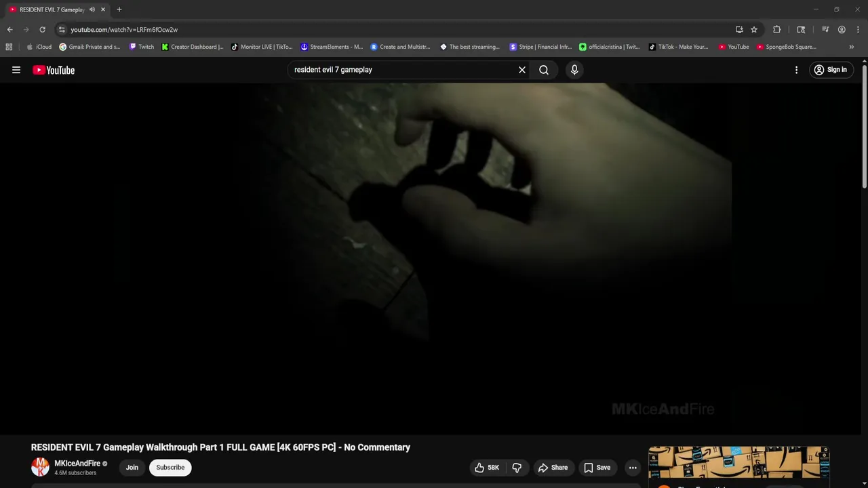Open more actions ellipsis under the video
Screen dimensions: 868x488
(x=633, y=467)
